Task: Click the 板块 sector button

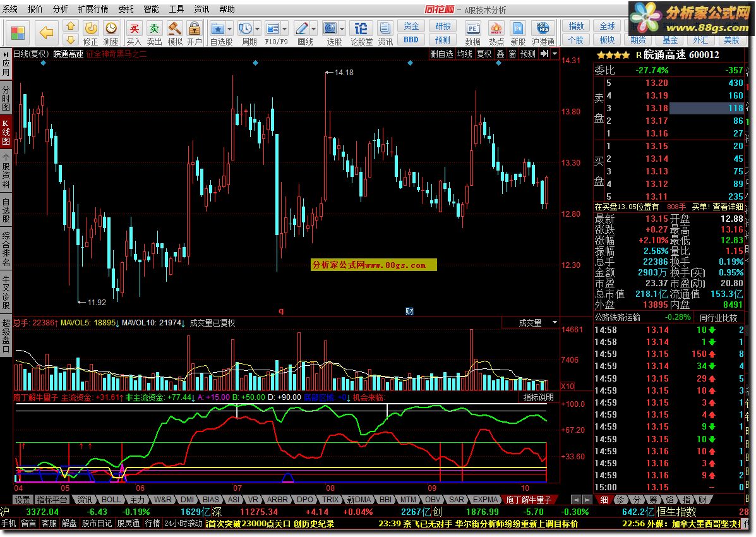Action: [x=608, y=40]
